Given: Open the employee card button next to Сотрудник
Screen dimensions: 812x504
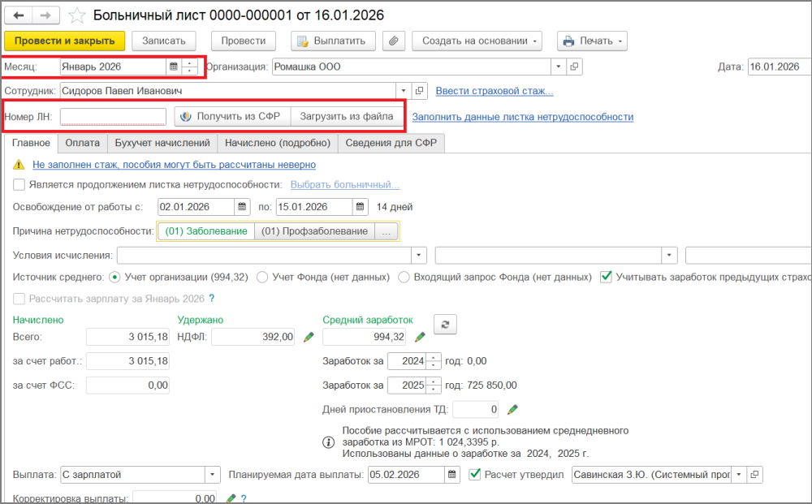Looking at the screenshot, I should [420, 91].
